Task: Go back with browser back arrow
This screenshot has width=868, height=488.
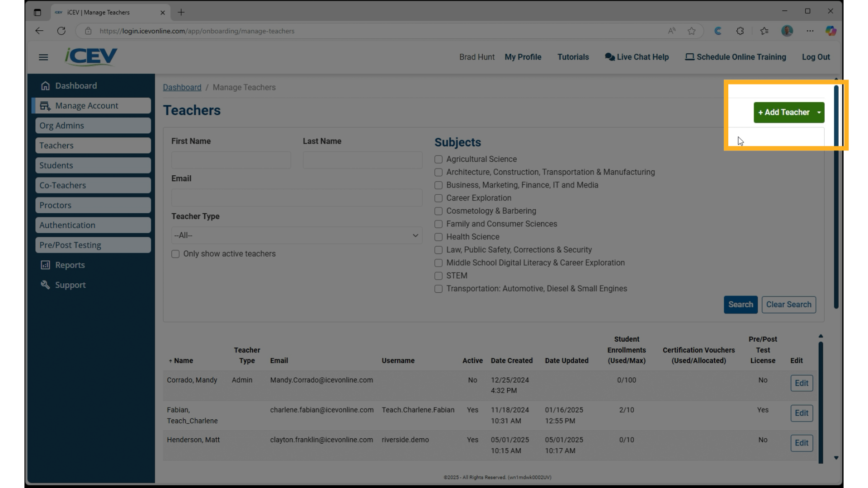Action: pyautogui.click(x=39, y=31)
